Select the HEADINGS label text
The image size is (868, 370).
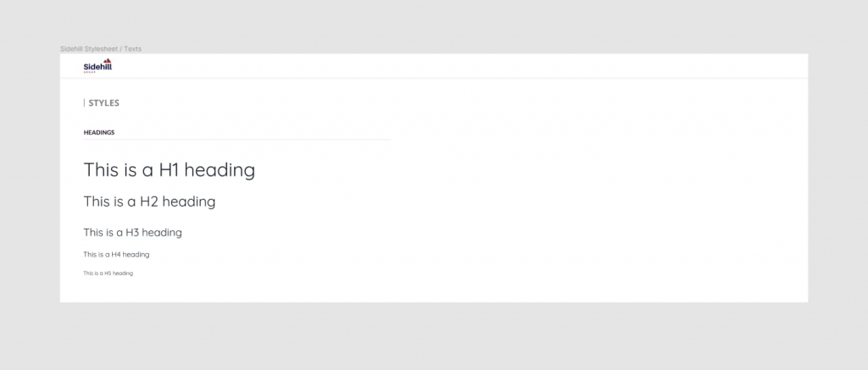[99, 132]
